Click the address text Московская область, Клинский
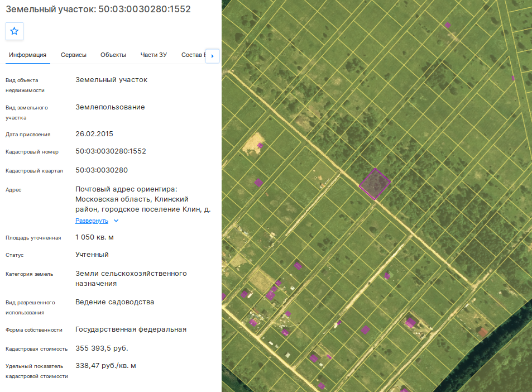The image size is (532, 392). pos(132,199)
